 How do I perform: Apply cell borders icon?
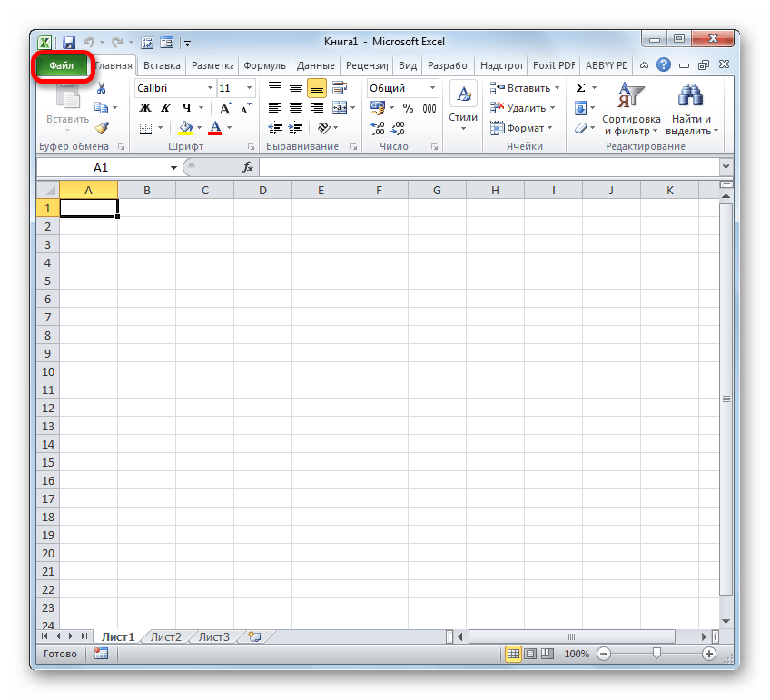[145, 128]
